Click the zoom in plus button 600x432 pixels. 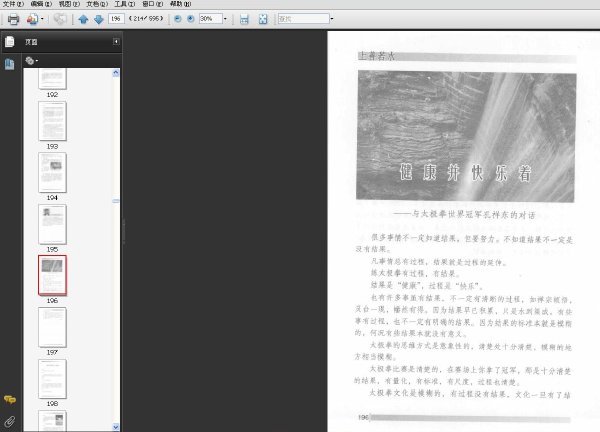(x=191, y=18)
